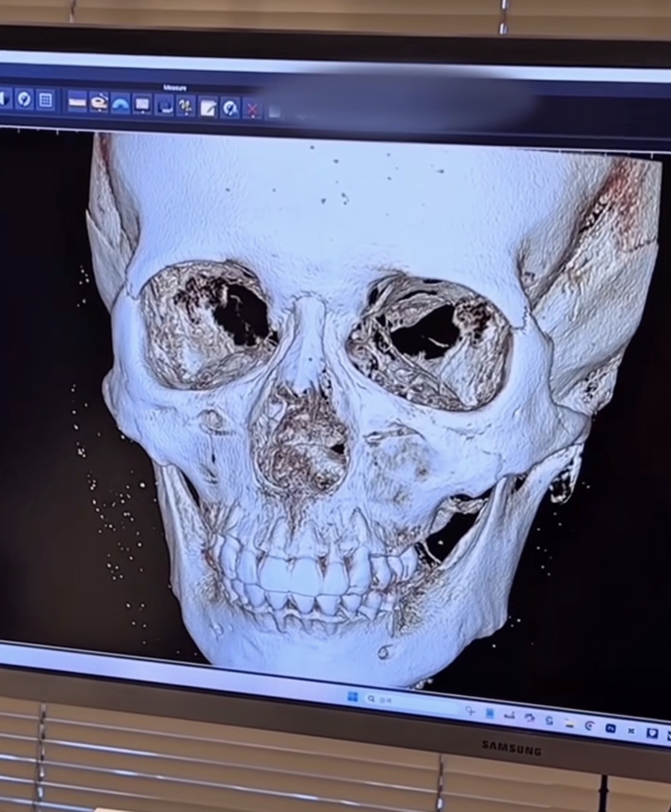
Task: Click the shield-shaped icon at taskbar's right
Action: pos(652,734)
